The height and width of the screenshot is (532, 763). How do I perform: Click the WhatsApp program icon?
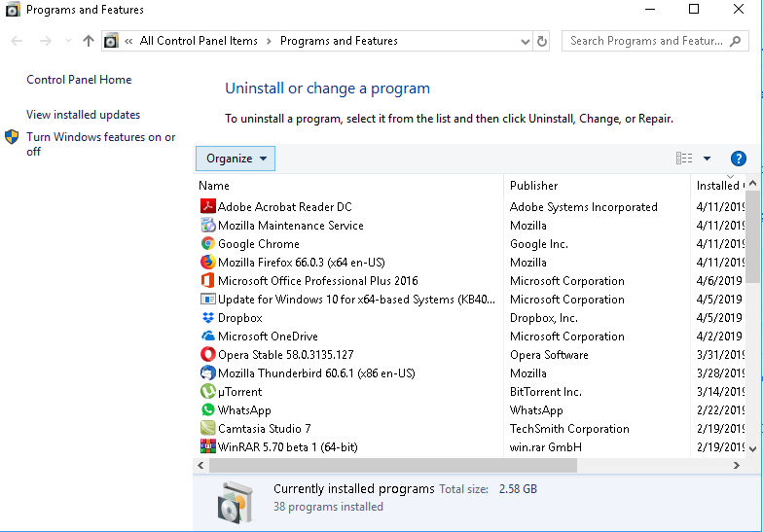click(208, 409)
